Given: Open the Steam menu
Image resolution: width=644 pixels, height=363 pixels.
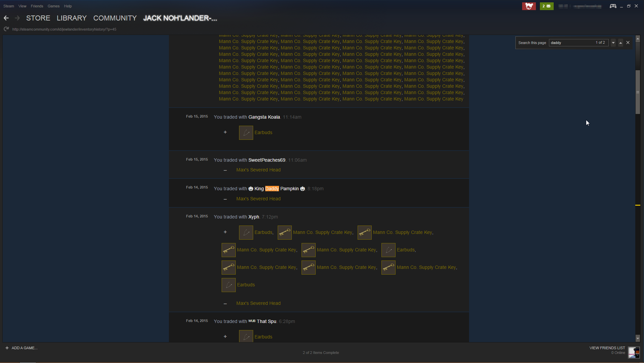Looking at the screenshot, I should [9, 6].
